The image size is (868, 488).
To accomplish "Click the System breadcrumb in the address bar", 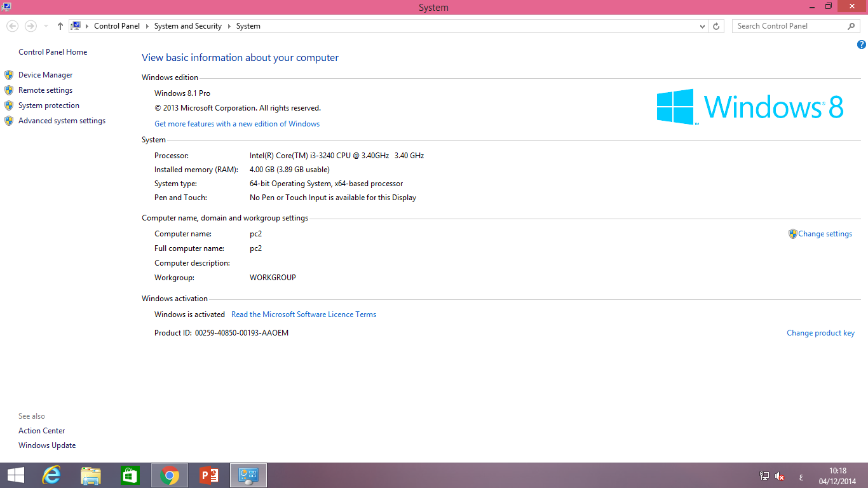I will pyautogui.click(x=248, y=26).
